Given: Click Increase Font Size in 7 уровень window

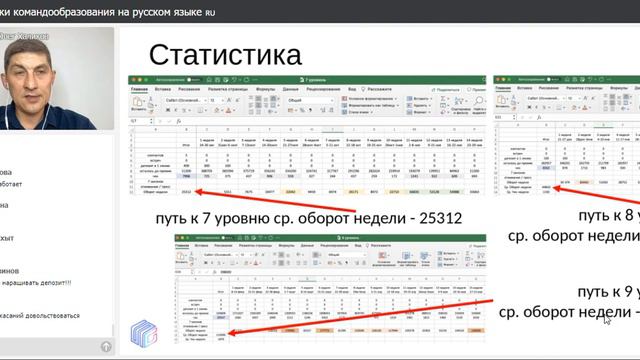Looking at the screenshot, I should pos(229,100).
